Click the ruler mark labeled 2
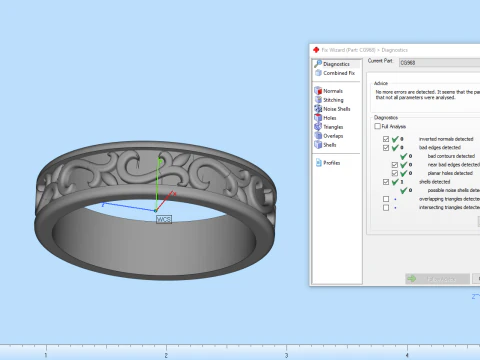The height and width of the screenshot is (360, 480). [166, 355]
